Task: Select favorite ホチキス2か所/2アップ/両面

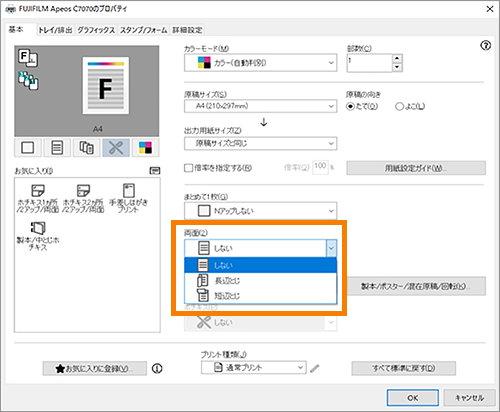Action: pyautogui.click(x=83, y=198)
